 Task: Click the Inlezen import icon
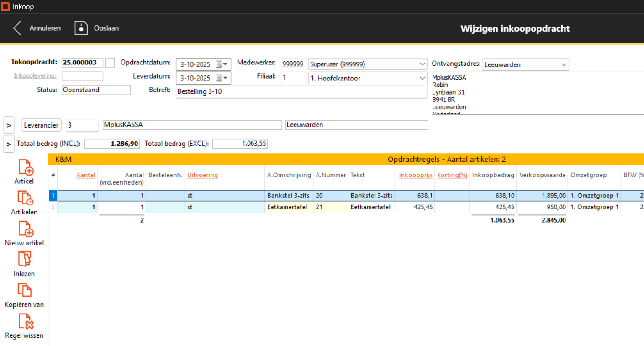(x=25, y=260)
